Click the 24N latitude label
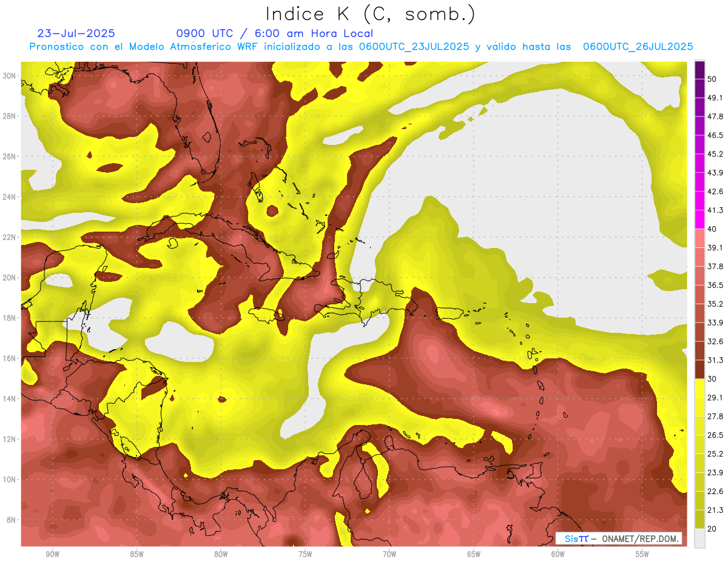The image size is (728, 562). [9, 197]
